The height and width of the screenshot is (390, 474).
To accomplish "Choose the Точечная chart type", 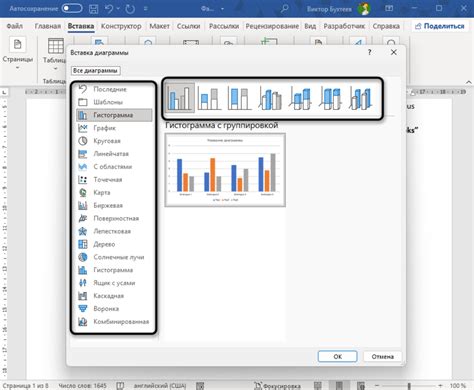I will tap(114, 180).
